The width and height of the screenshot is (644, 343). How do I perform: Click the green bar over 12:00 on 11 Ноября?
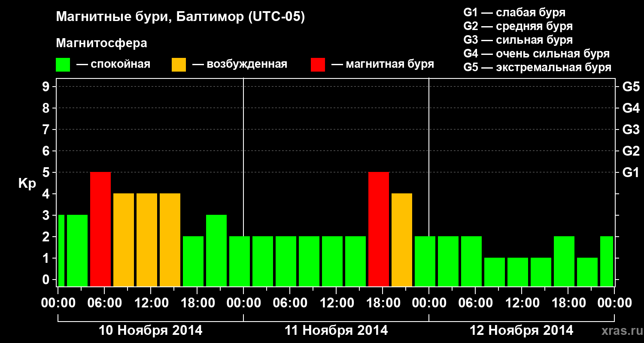point(332,261)
